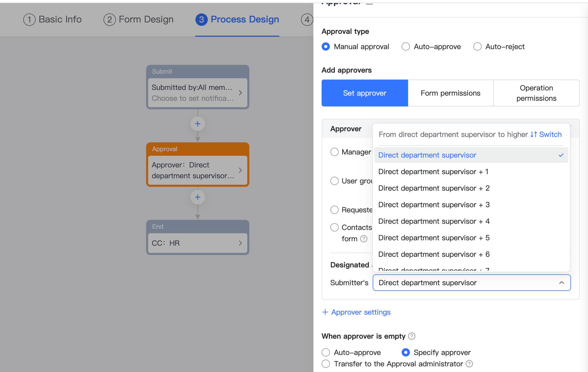The image size is (588, 372).
Task: Choose Direct department supervisor + 2
Action: 471,188
